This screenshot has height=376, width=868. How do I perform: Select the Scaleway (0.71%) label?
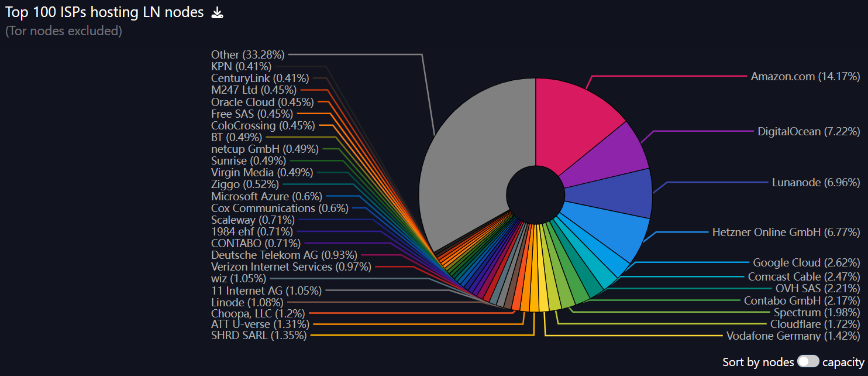click(253, 220)
